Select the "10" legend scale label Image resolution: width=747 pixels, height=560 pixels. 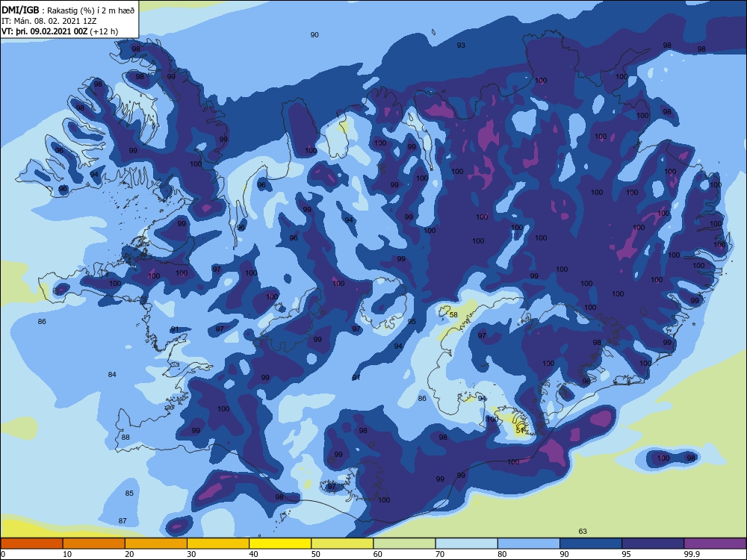point(67,554)
